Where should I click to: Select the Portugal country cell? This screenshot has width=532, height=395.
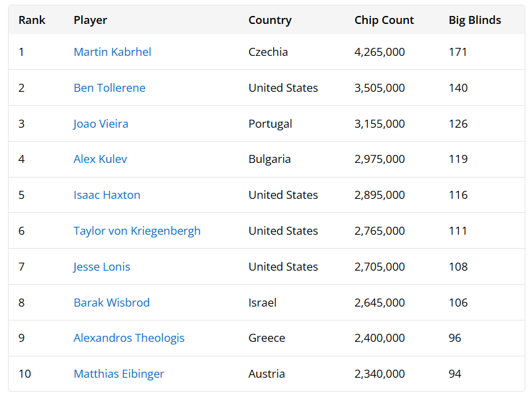[270, 124]
